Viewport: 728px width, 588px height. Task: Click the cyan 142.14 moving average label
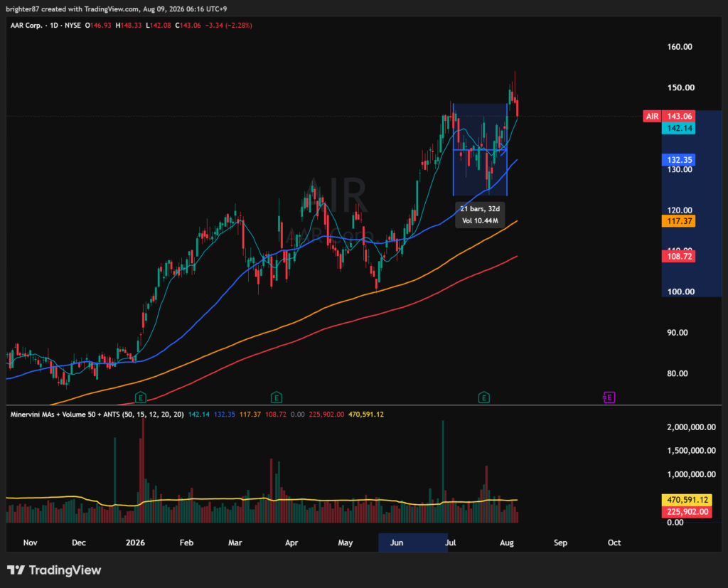tap(679, 128)
